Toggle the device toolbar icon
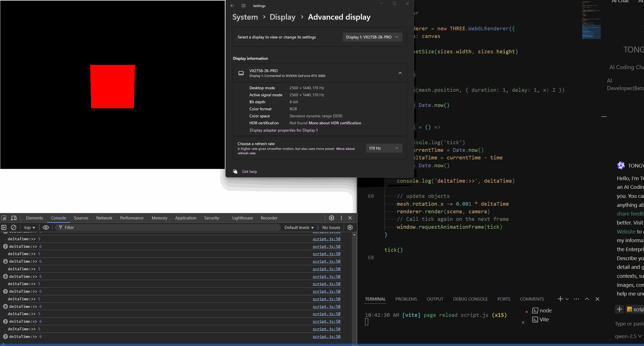 tap(13, 218)
